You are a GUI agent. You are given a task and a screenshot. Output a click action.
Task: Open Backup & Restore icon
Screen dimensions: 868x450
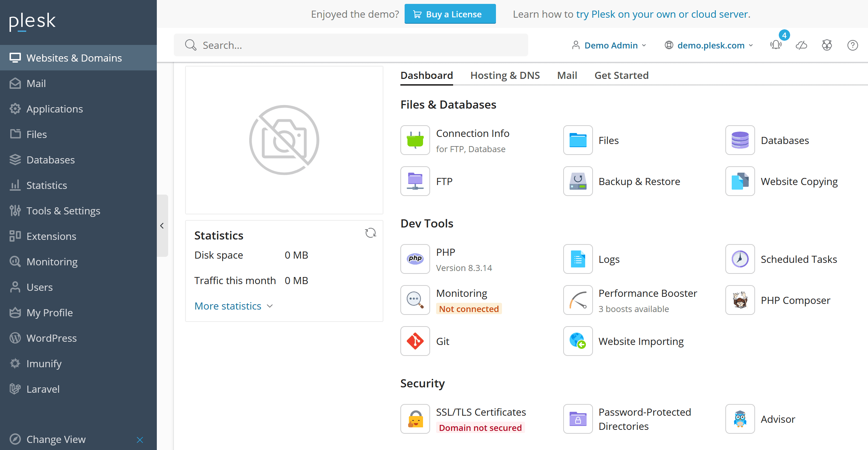coord(578,181)
